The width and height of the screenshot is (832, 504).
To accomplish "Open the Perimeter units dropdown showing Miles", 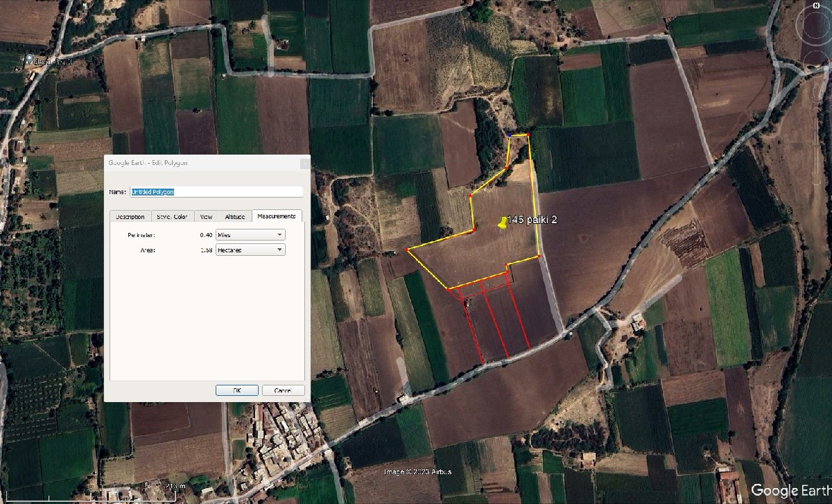I will pos(250,235).
